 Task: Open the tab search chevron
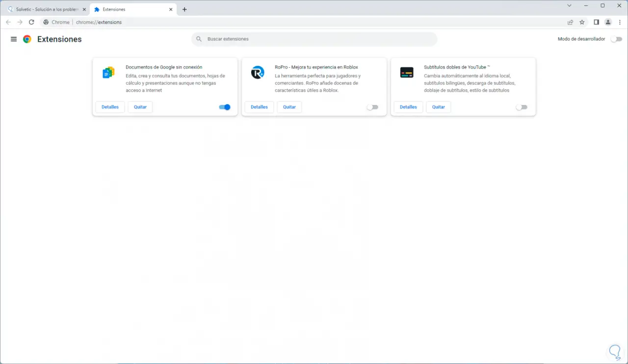coord(570,6)
